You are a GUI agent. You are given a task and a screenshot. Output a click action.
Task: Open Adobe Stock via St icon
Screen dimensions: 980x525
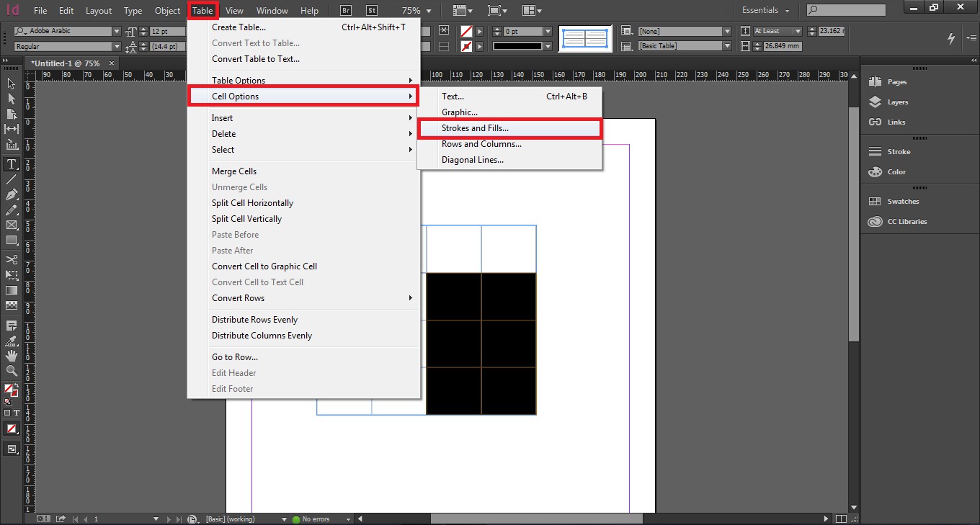click(371, 11)
